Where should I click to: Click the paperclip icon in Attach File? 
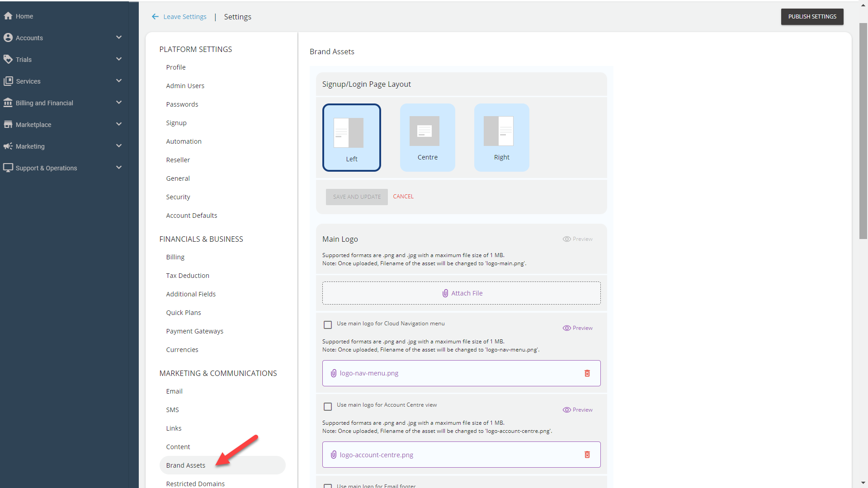(445, 293)
